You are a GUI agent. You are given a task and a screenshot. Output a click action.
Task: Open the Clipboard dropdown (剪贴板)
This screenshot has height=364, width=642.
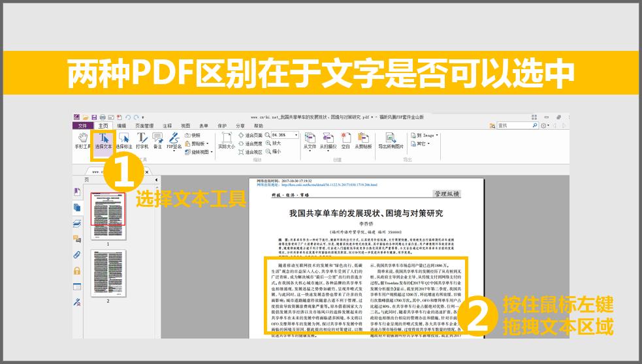(197, 144)
